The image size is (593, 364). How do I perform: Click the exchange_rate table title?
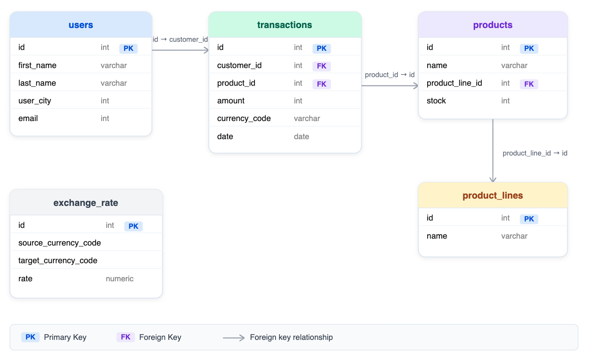[86, 202]
